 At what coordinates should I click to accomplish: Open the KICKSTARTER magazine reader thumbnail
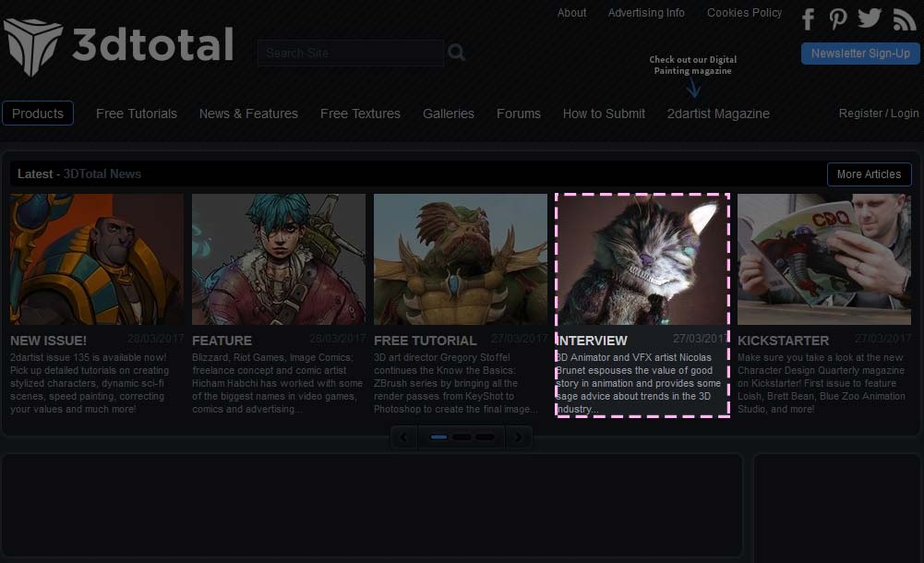[x=824, y=259]
